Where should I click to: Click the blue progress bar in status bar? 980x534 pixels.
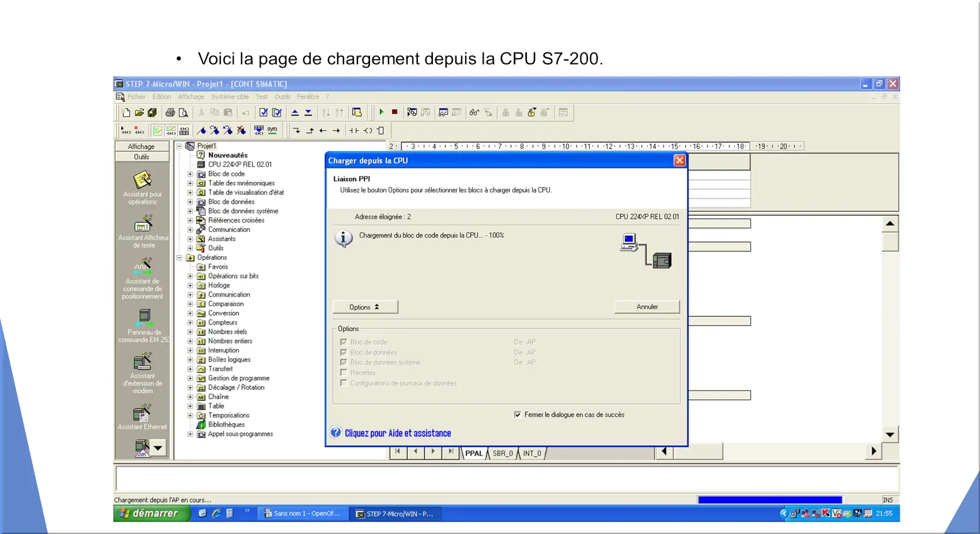pyautogui.click(x=770, y=500)
